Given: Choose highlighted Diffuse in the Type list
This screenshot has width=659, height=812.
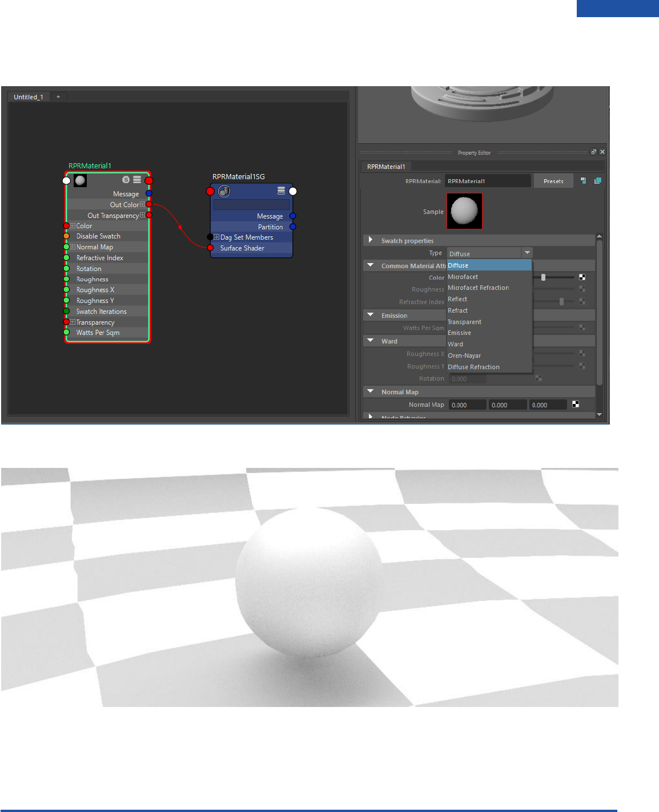Looking at the screenshot, I should [489, 265].
